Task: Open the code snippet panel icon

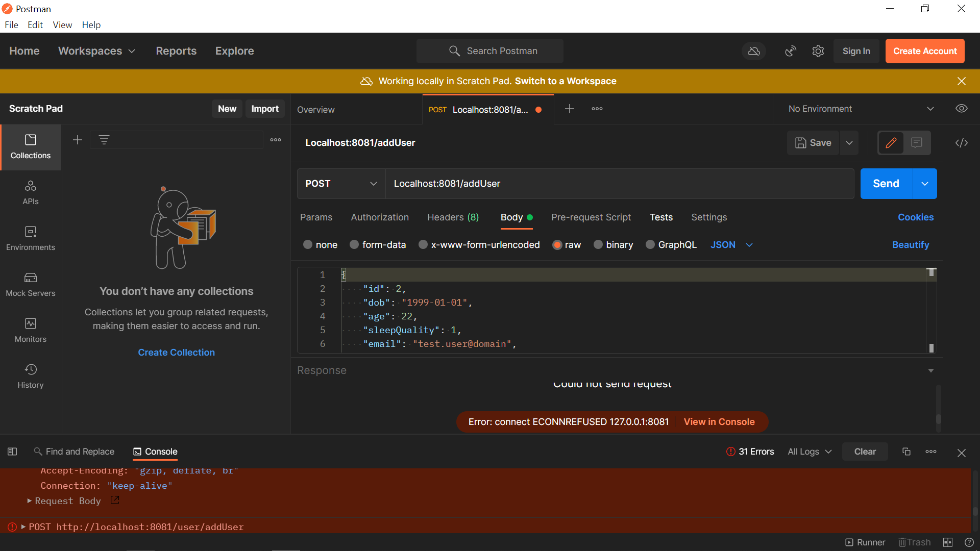Action: click(x=962, y=143)
